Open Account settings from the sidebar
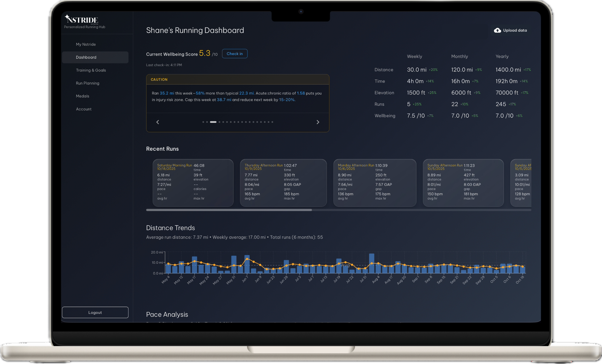Image resolution: width=602 pixels, height=364 pixels. point(83,109)
